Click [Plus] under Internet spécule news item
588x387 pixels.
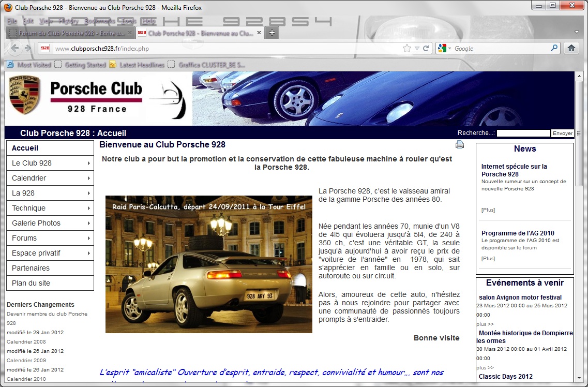coord(488,210)
